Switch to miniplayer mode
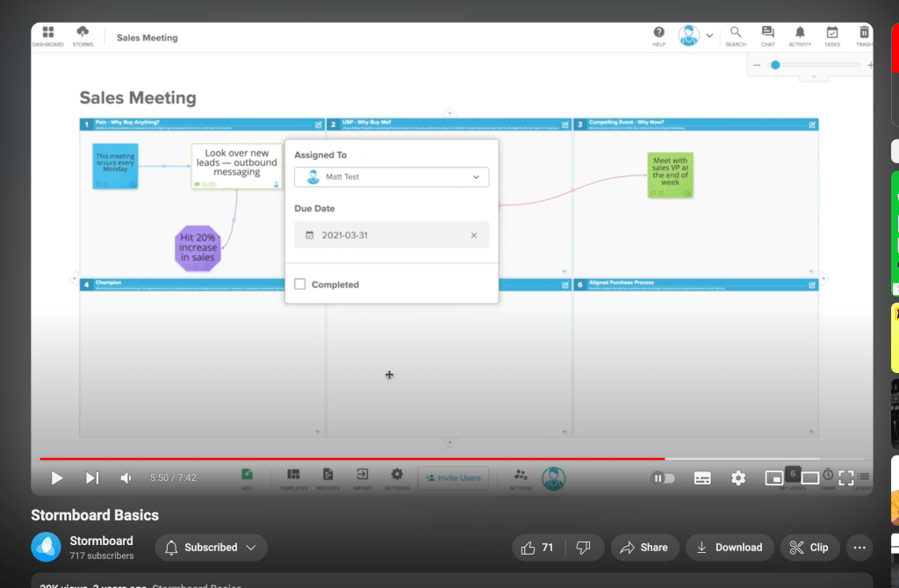Viewport: 899px width, 588px height. (774, 478)
